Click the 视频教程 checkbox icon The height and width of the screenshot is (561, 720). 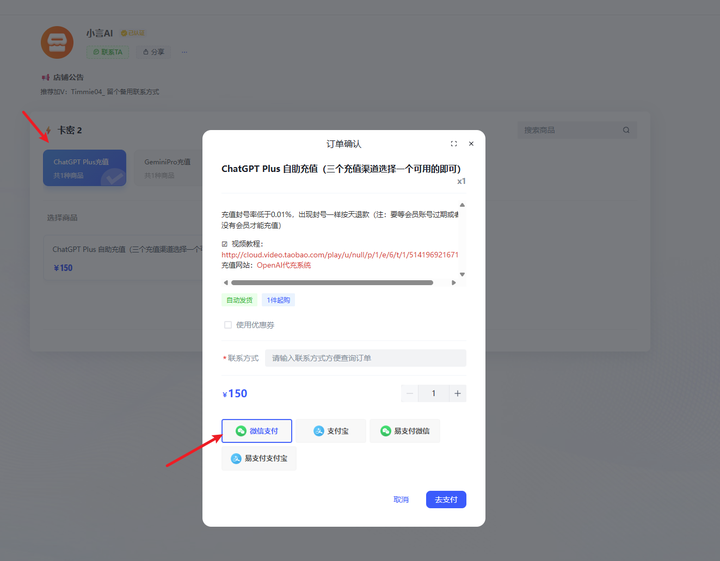(x=225, y=244)
